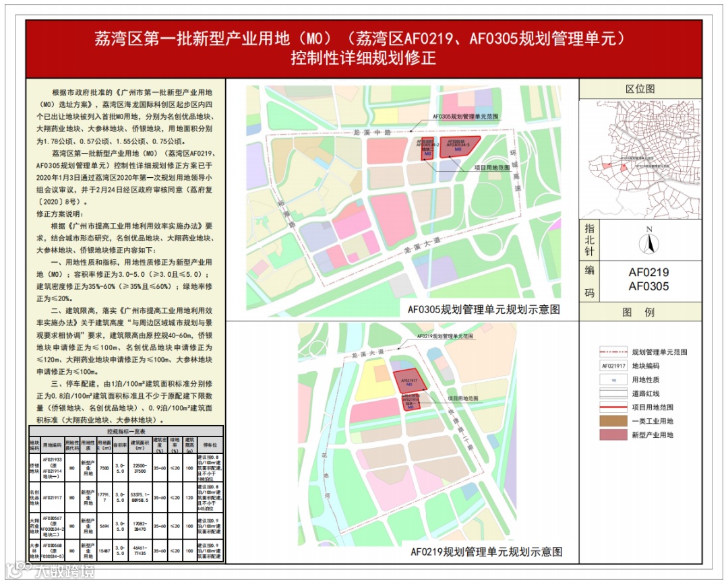Image resolution: width=728 pixels, height=584 pixels.
Task: Click the 控规指标一览表 table title
Action: [126, 431]
